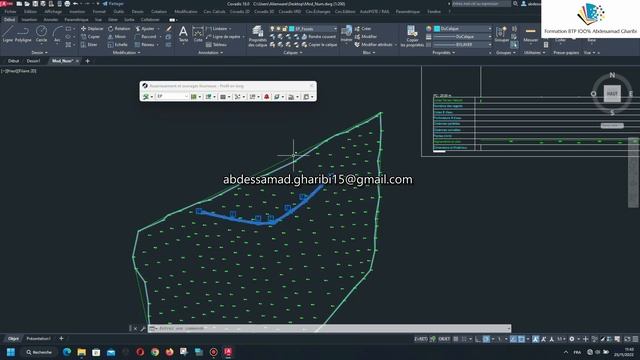Click the Echelle scale tool
The image size is (640, 360).
[x=118, y=44]
